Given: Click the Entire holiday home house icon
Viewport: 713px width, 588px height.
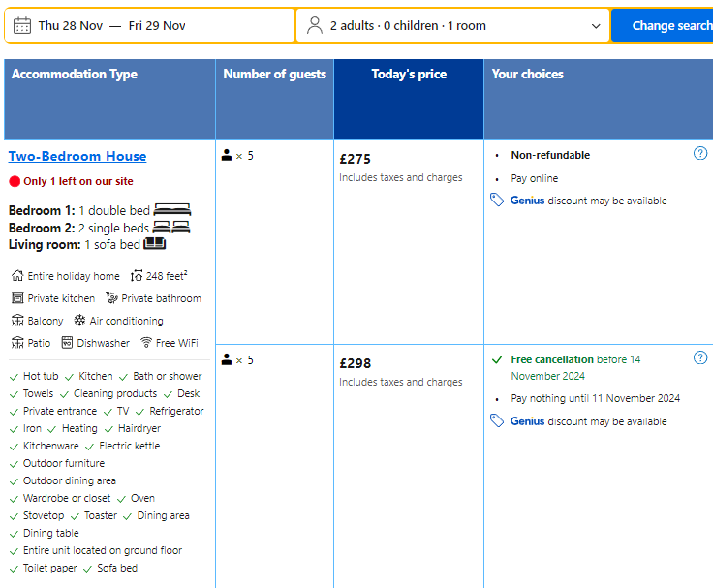Looking at the screenshot, I should pos(17,275).
